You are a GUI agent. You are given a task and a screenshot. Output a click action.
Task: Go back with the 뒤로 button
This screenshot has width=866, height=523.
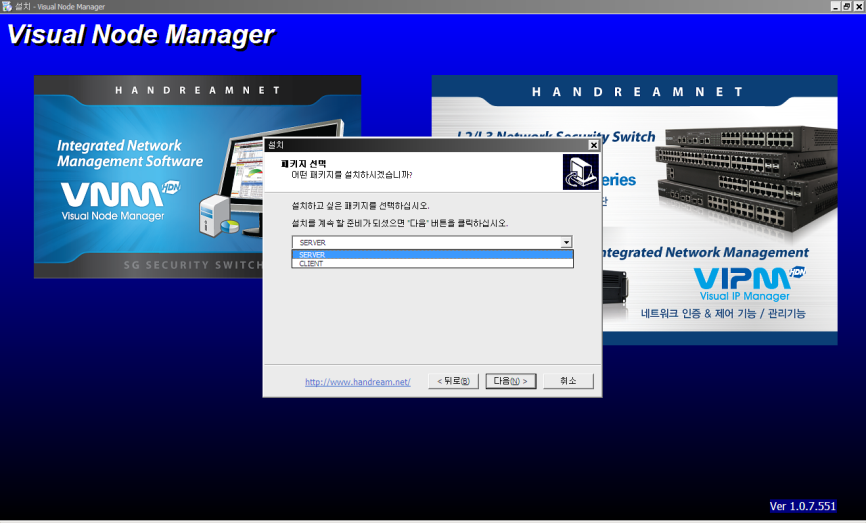pos(453,381)
